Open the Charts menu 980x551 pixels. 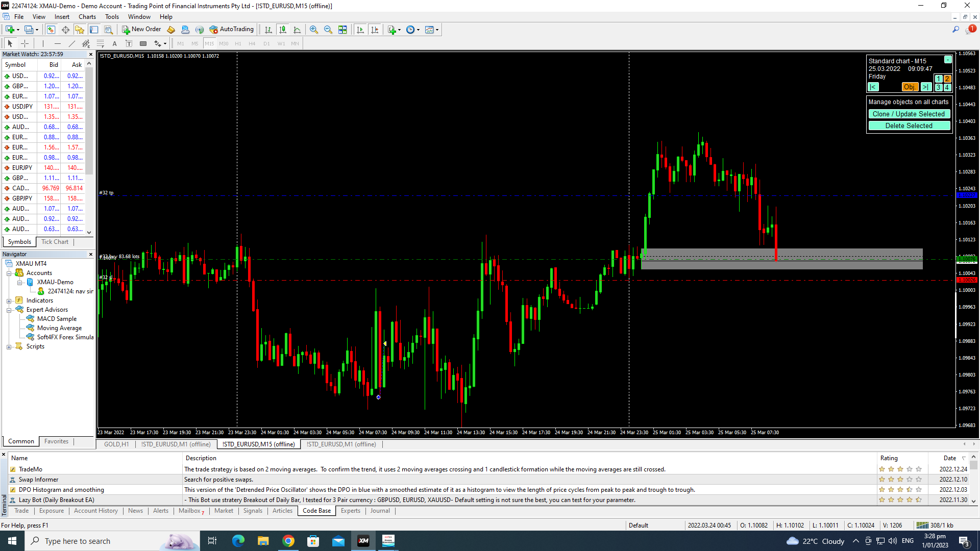pos(87,17)
